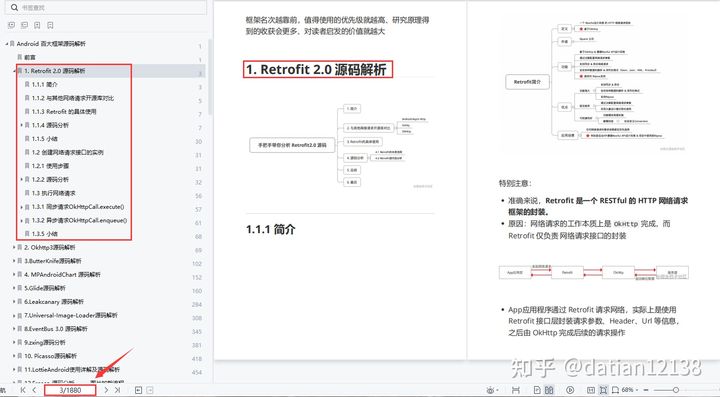Click the 1.1.1 简介 heading on the page

pos(270,229)
